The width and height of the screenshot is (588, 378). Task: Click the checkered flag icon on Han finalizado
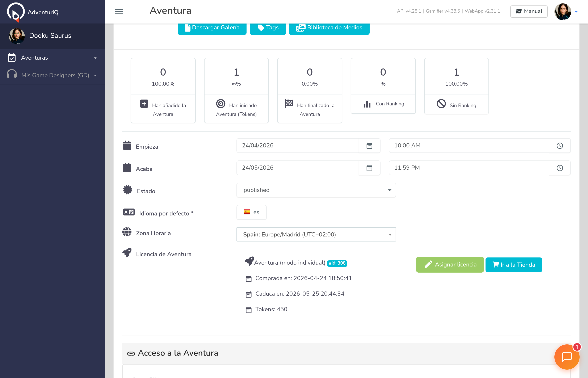pyautogui.click(x=289, y=104)
